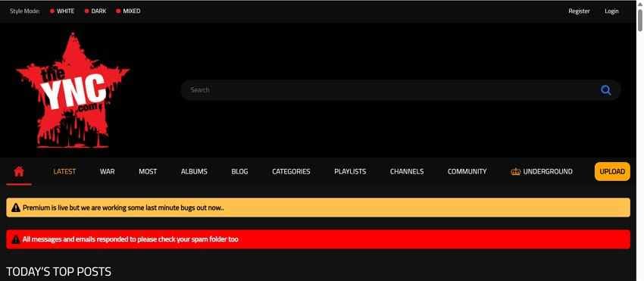
Task: Click the red home icon
Action: 19,171
